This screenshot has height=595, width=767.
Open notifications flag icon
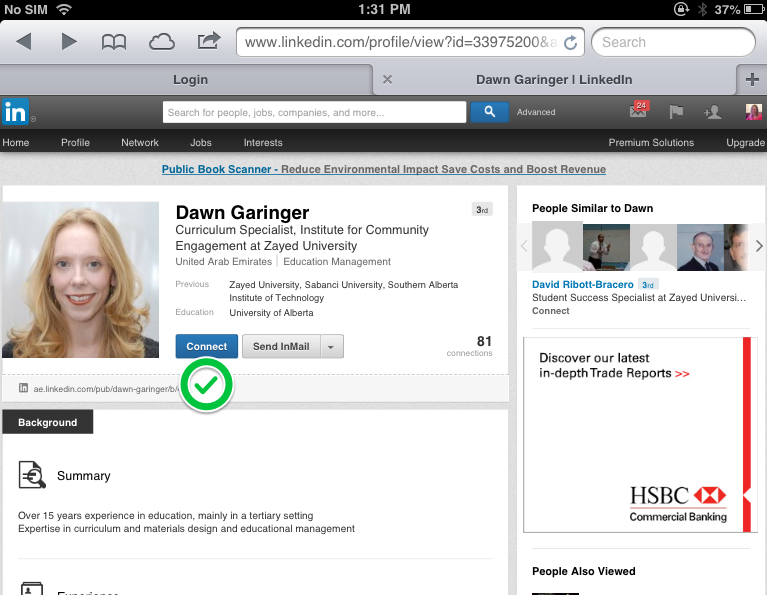(x=676, y=112)
